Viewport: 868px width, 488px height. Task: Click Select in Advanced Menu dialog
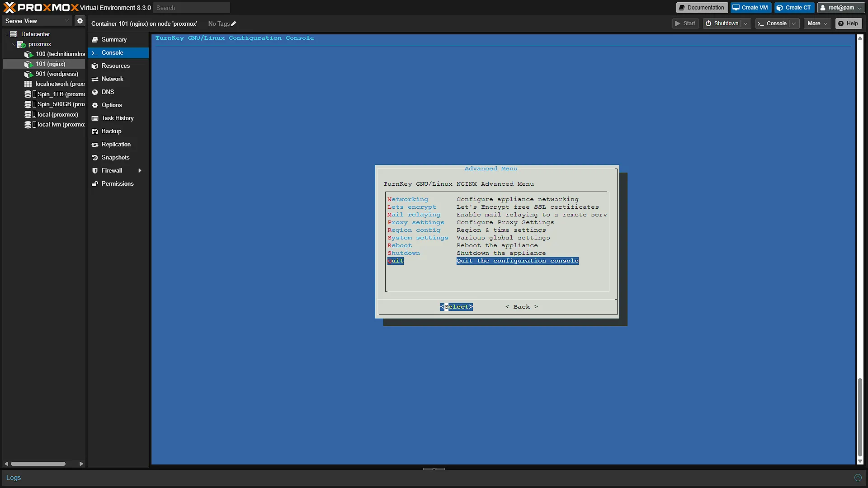click(x=457, y=307)
